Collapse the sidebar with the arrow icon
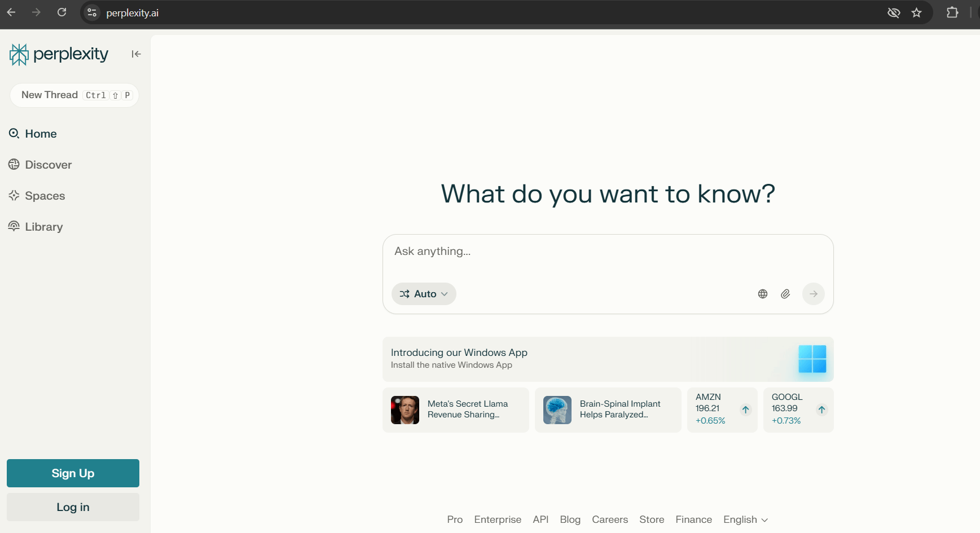The image size is (980, 533). 136,54
